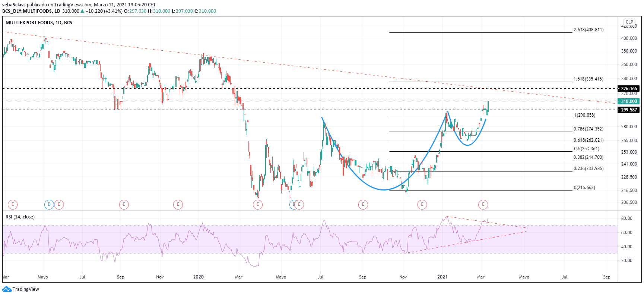Viewport: 644px width, 296px height.
Task: Click the rightmost Sep label on the time axis
Action: pyautogui.click(x=607, y=277)
